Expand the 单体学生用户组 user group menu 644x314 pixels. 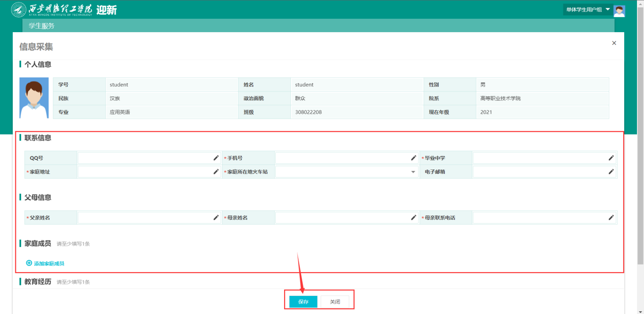588,10
